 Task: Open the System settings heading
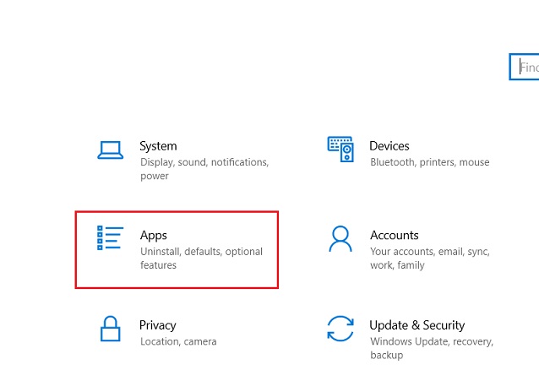click(x=158, y=146)
